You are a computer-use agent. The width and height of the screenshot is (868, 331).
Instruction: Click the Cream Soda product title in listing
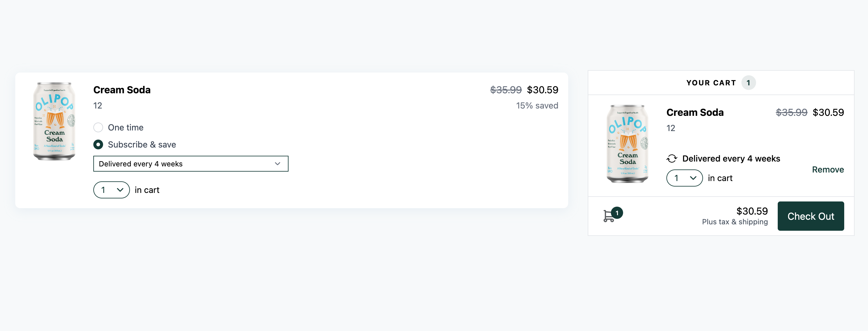[x=122, y=90]
